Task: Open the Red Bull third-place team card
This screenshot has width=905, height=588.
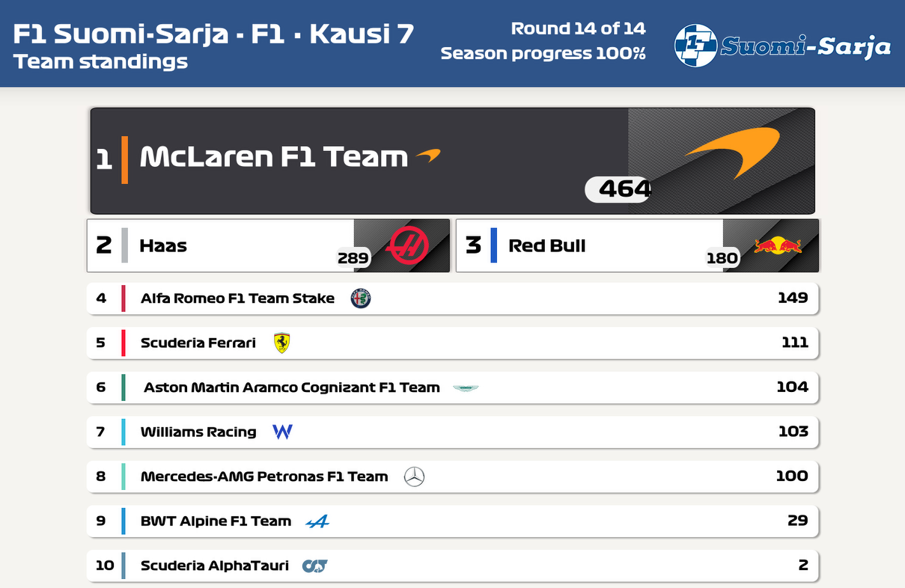Action: coord(637,245)
